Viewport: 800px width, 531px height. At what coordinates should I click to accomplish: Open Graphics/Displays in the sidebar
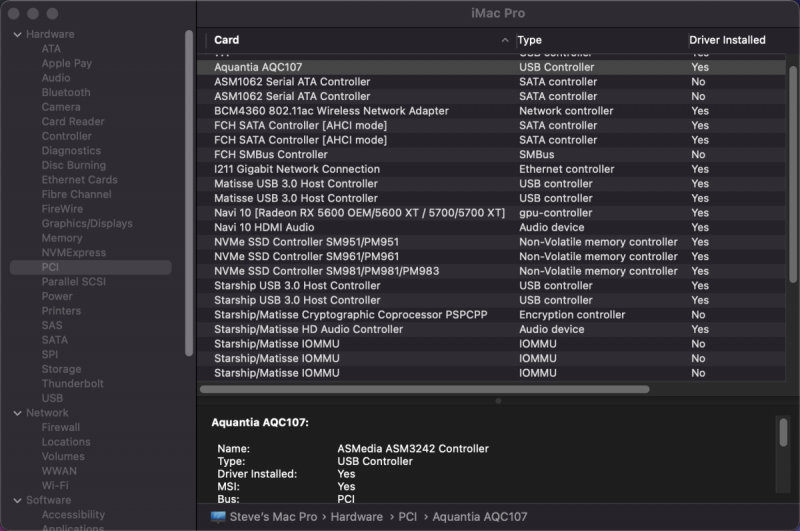pyautogui.click(x=86, y=224)
